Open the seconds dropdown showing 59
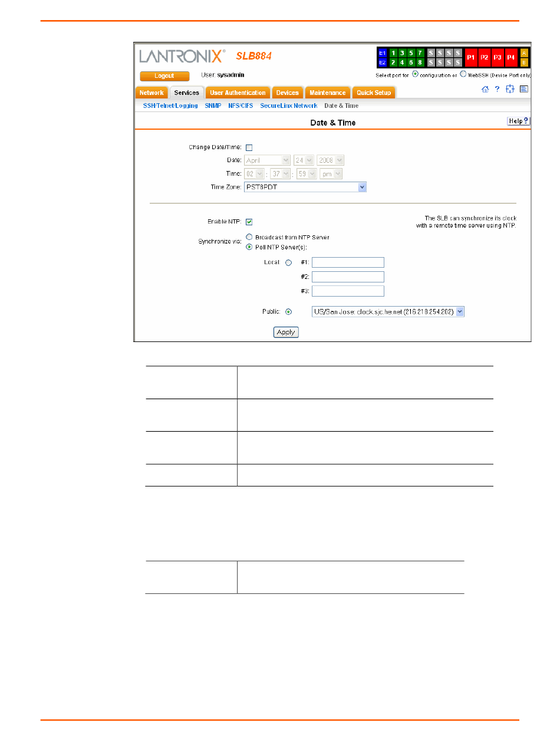This screenshot has height=743, width=560. pyautogui.click(x=307, y=174)
